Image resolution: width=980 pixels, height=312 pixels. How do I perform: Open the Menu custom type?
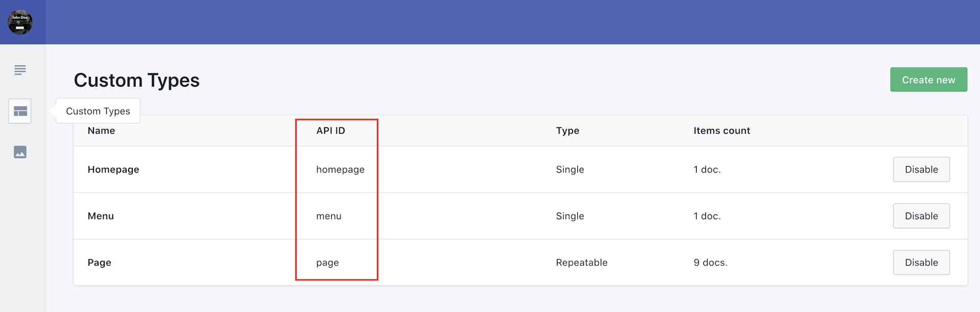pos(101,216)
